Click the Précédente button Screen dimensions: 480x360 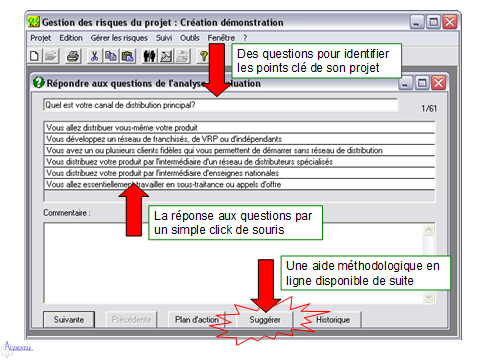(131, 320)
